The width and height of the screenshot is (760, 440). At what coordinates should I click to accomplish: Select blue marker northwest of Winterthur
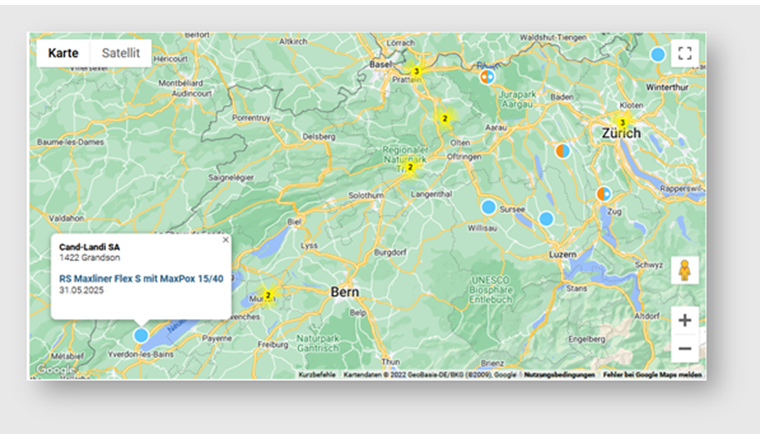657,54
